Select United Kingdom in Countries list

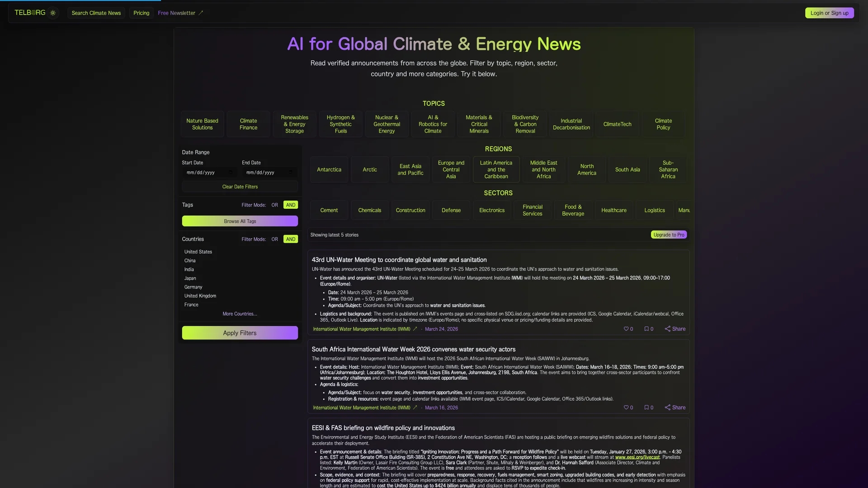(x=200, y=296)
